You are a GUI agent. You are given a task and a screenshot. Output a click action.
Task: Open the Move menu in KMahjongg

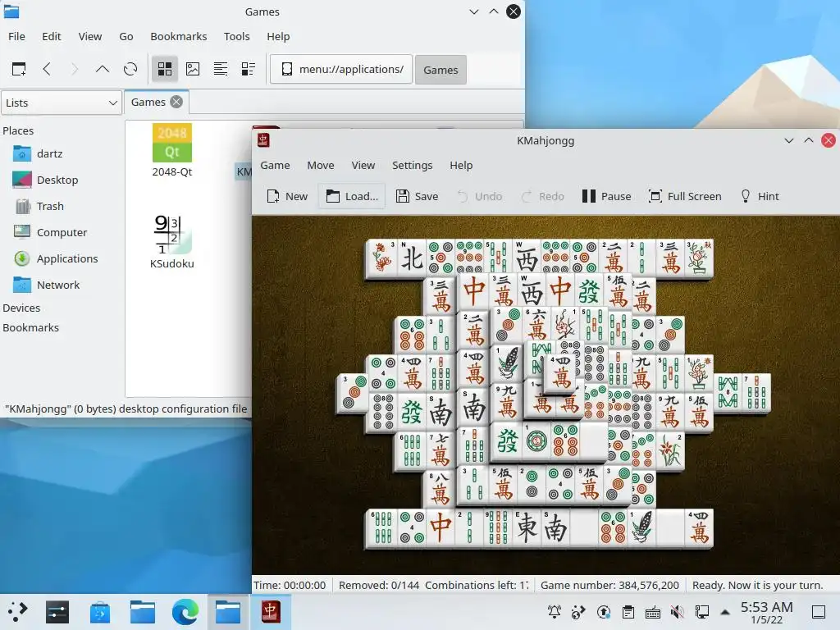(321, 165)
